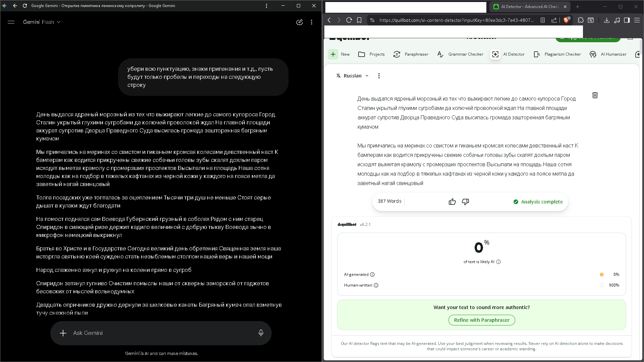Bookmark the current QuillBot page

(359, 20)
